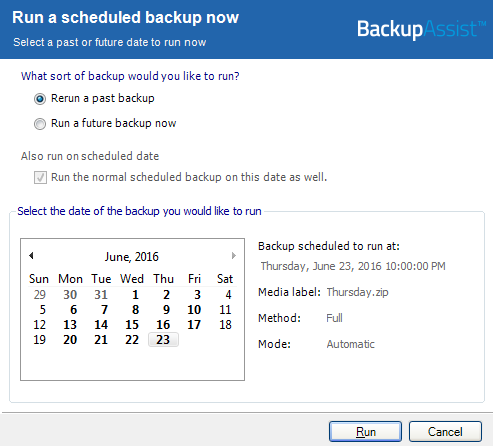
Task: Cancel the scheduled backup dialog
Action: click(445, 432)
